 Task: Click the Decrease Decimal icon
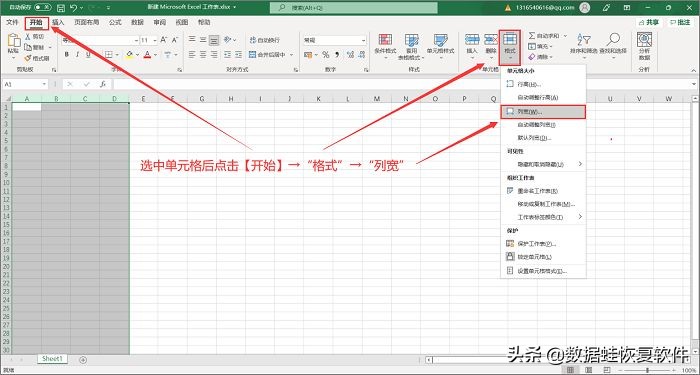pyautogui.click(x=361, y=54)
